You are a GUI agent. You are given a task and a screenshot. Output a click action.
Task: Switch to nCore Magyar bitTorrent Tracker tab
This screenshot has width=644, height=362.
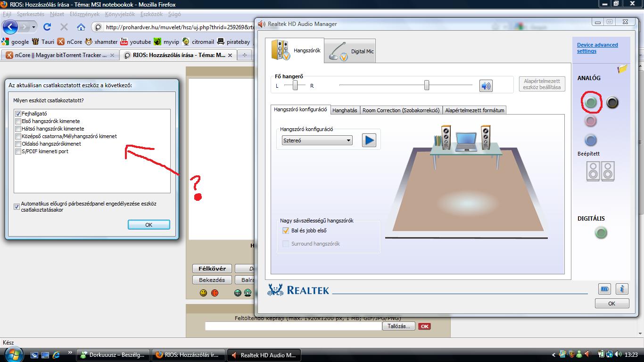(x=60, y=55)
